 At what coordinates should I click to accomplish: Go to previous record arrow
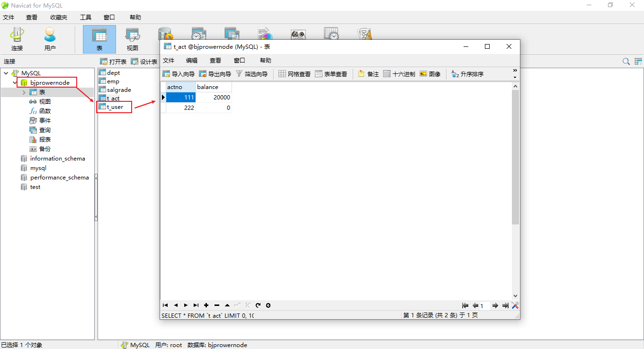pos(176,305)
